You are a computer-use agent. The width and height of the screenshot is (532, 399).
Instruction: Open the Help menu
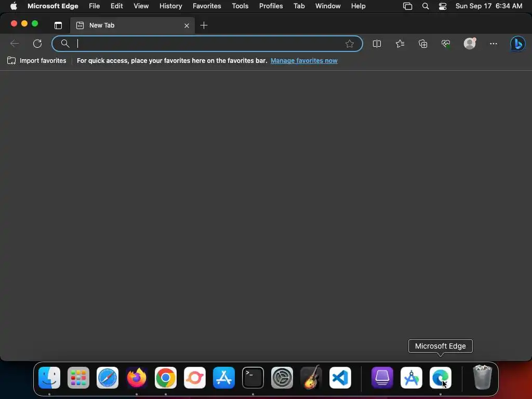[358, 6]
